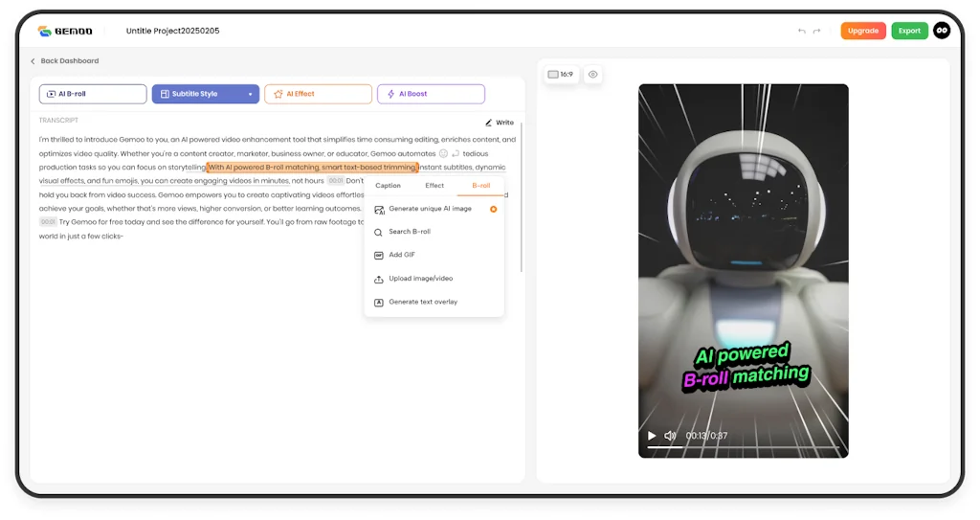
Task: Click the Upload image/video icon
Action: click(379, 279)
